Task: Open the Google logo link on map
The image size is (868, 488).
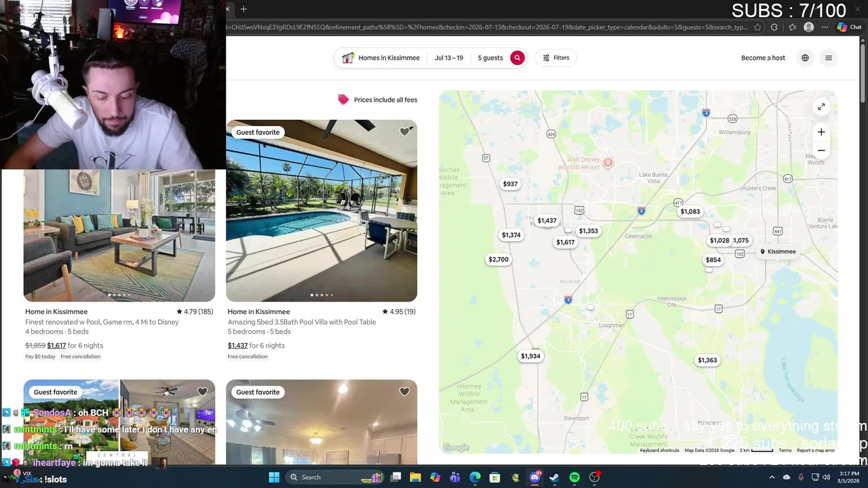Action: pyautogui.click(x=456, y=447)
